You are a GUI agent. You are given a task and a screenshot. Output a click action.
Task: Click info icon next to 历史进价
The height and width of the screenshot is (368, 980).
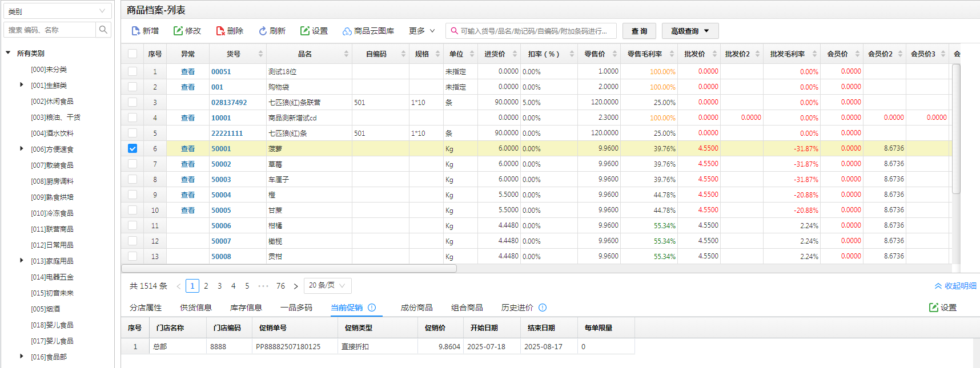pos(543,308)
